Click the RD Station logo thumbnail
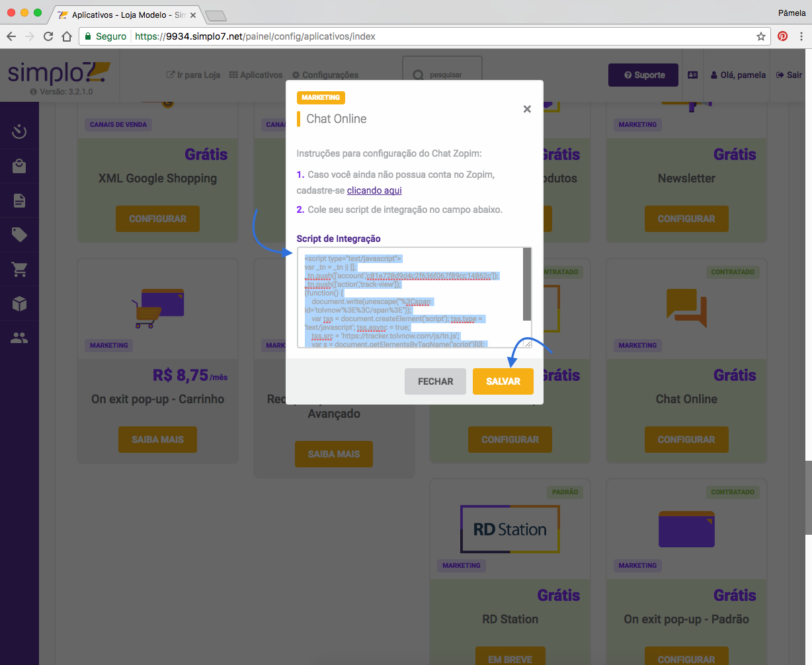This screenshot has height=665, width=812. 510,529
